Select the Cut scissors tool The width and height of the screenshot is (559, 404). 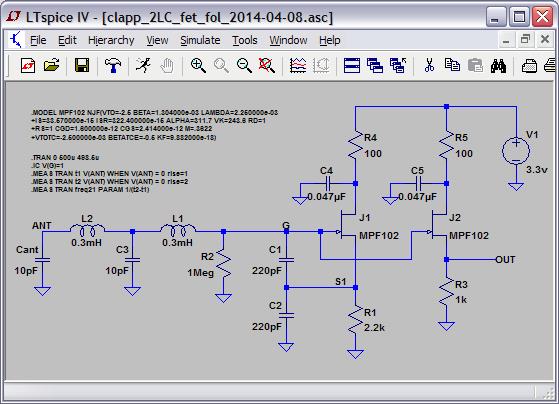(429, 66)
